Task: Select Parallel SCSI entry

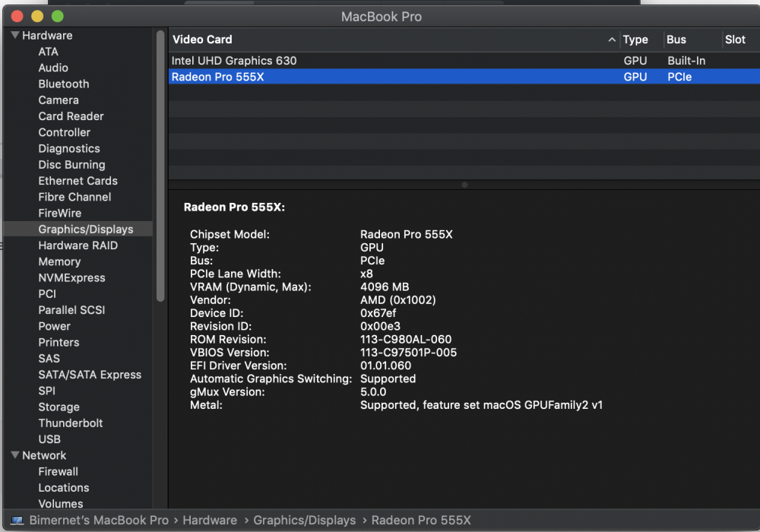Action: [x=71, y=309]
